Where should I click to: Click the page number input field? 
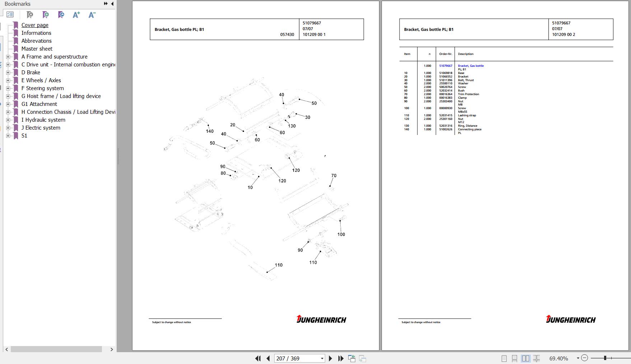pyautogui.click(x=297, y=358)
